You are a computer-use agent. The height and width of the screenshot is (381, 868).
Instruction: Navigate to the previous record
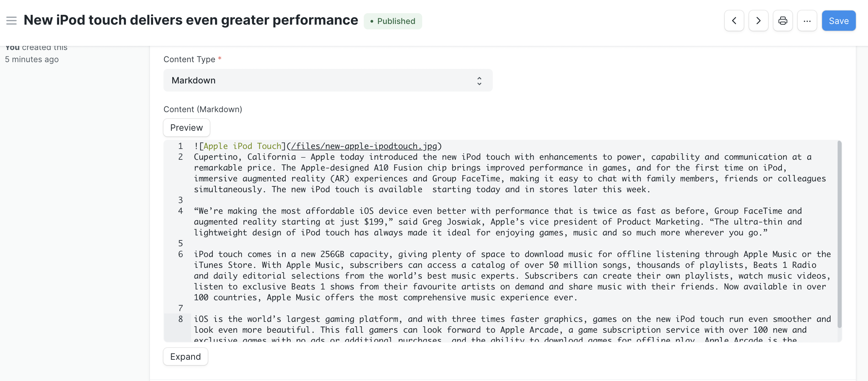pos(734,21)
